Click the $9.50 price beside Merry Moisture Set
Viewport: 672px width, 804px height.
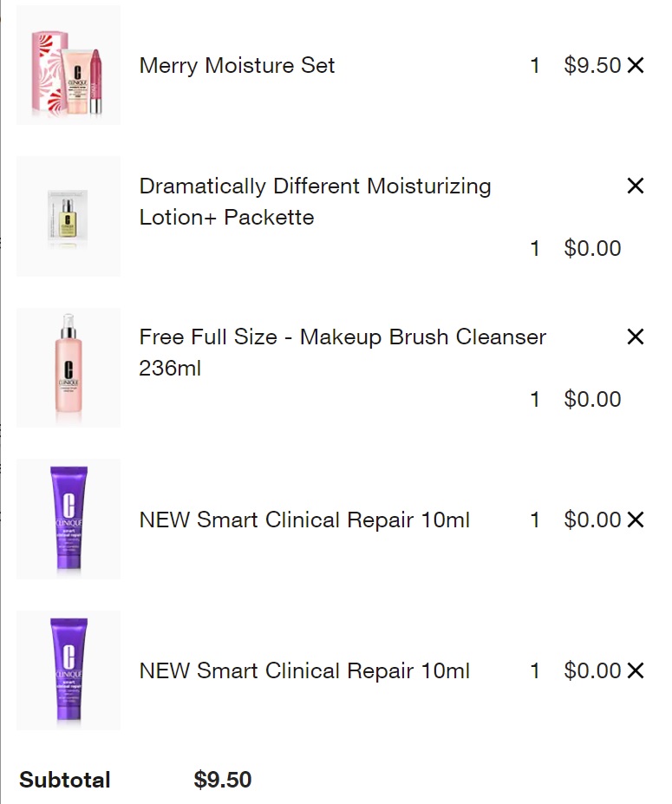(x=592, y=66)
